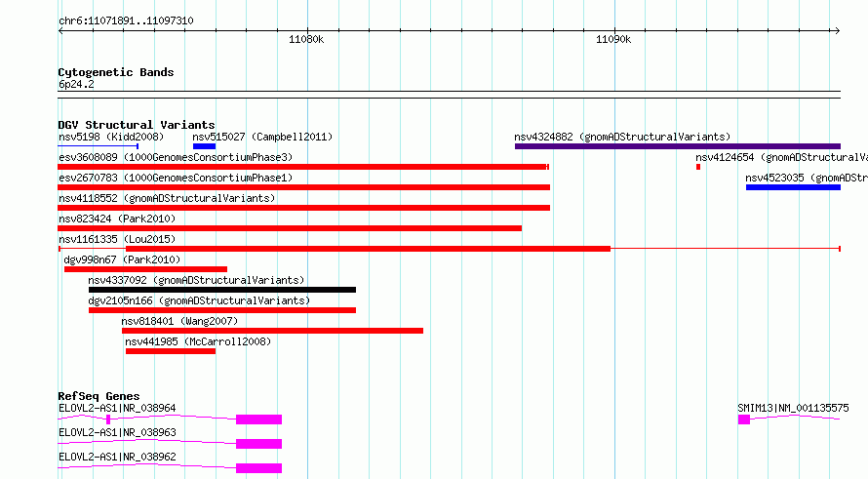
Task: Click the magenta exon block of NR_038962
Action: click(x=259, y=468)
